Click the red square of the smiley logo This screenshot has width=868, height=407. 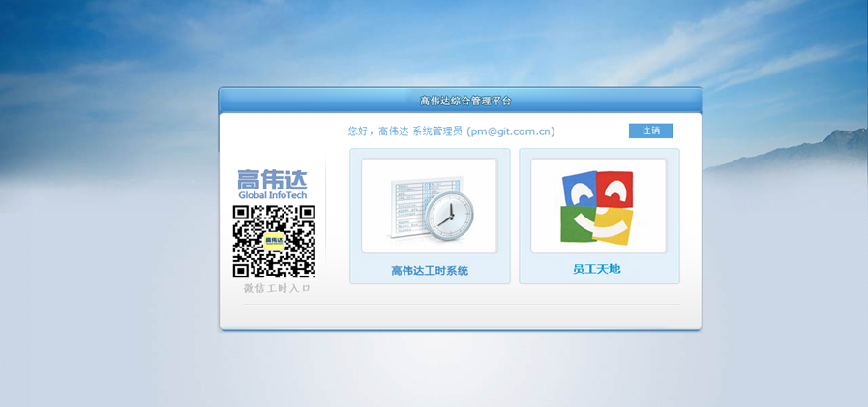[614, 188]
